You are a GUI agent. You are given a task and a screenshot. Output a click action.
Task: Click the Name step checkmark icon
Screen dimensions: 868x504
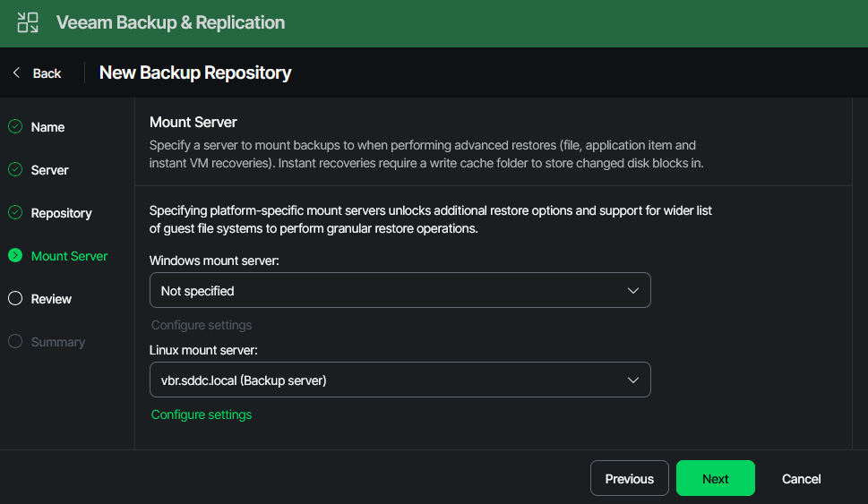15,127
